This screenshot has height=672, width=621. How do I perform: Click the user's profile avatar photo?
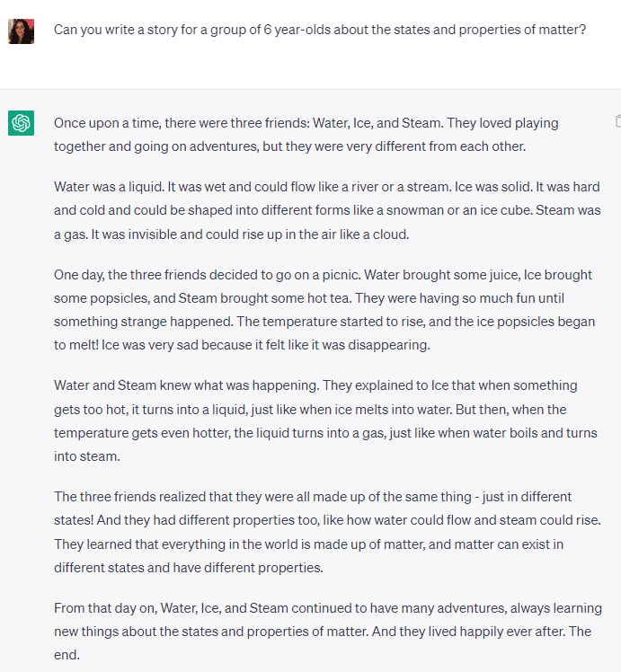click(x=21, y=31)
